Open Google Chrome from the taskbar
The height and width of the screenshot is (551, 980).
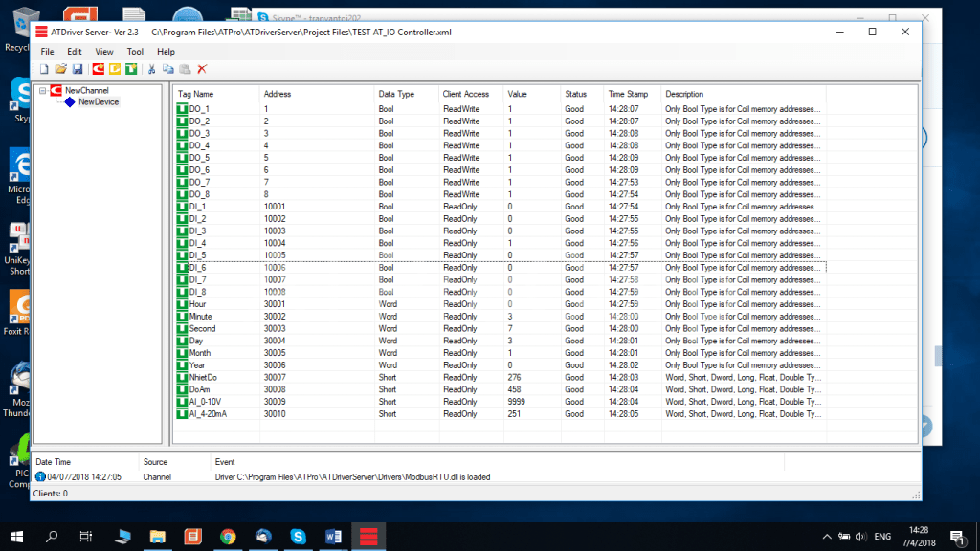click(228, 537)
